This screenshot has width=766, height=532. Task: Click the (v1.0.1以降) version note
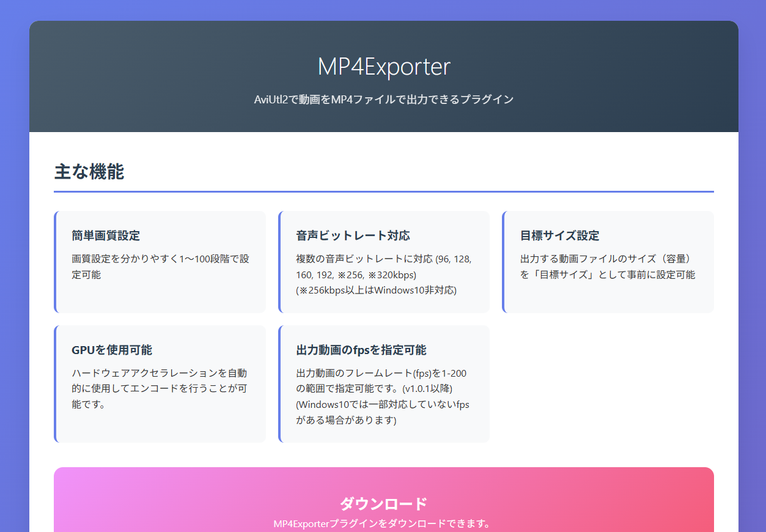coord(418,389)
